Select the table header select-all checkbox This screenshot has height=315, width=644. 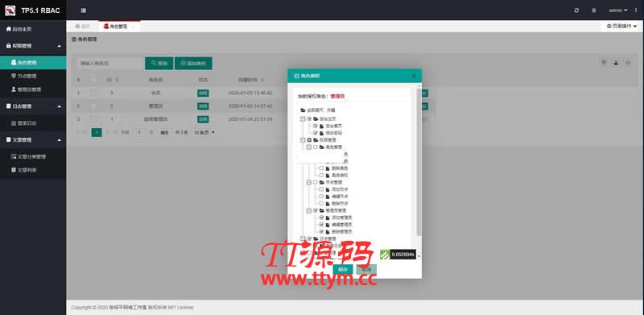(x=93, y=80)
